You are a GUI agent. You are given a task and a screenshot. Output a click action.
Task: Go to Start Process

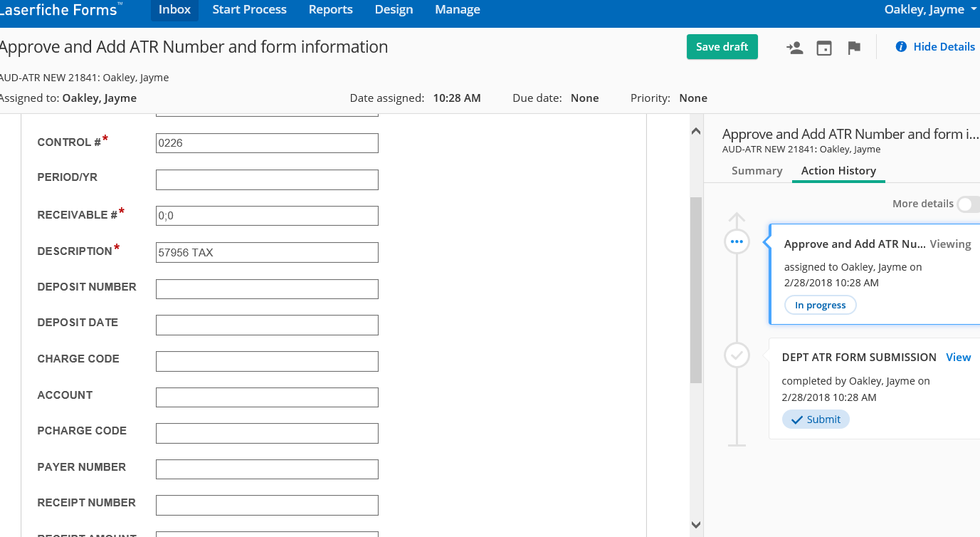(x=250, y=10)
